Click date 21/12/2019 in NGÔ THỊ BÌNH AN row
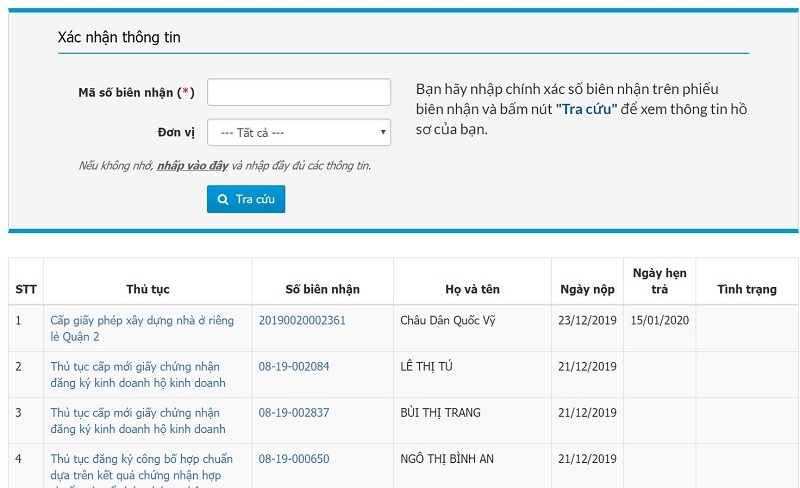Image resolution: width=800 pixels, height=488 pixels. tap(587, 459)
